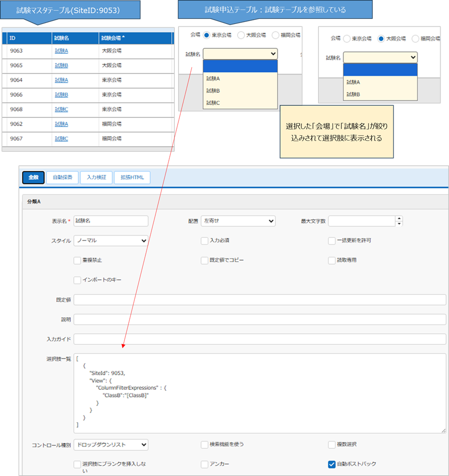Switch to the 入力検証 tab
Viewport: 449px width, 476px height.
(96, 178)
